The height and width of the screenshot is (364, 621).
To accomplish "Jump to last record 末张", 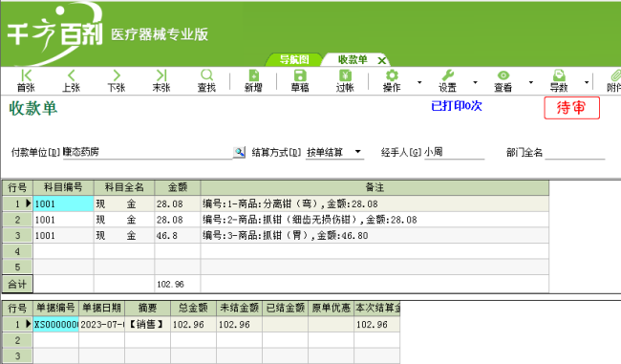I will click(x=161, y=81).
